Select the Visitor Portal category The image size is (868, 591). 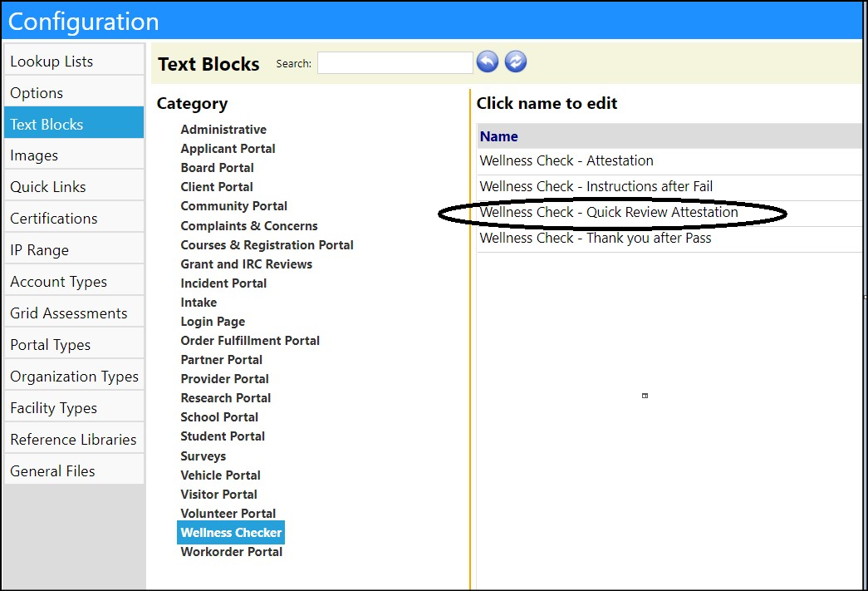pyautogui.click(x=218, y=494)
